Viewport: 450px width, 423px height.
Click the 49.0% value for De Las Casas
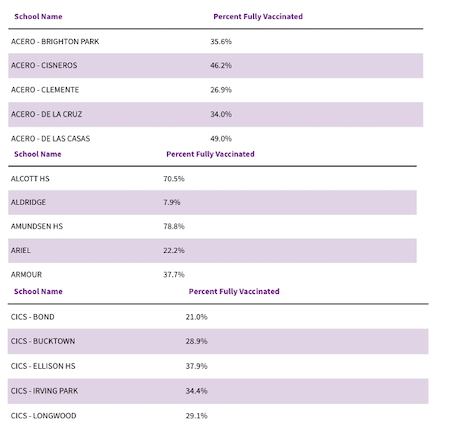(x=221, y=139)
